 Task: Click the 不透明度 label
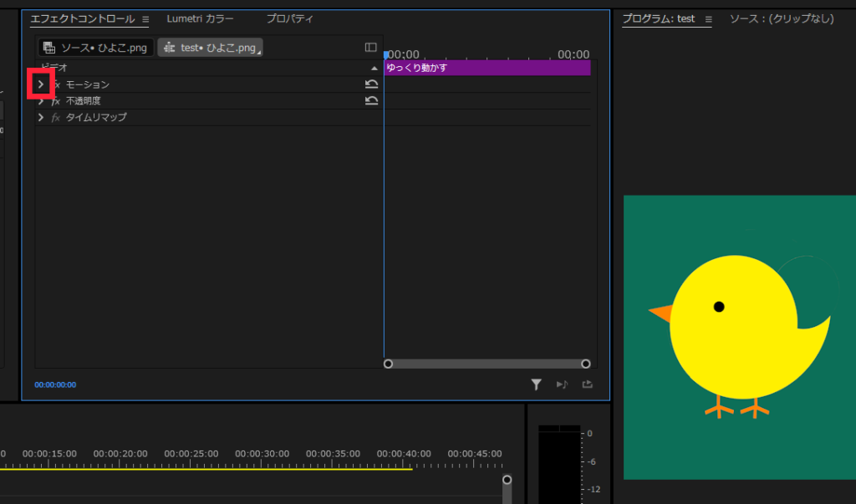pyautogui.click(x=83, y=101)
